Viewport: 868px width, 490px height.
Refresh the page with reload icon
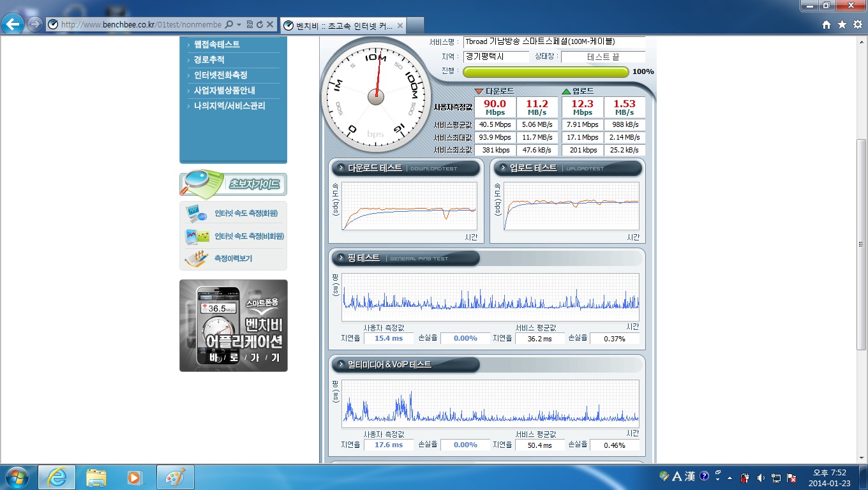pos(259,25)
